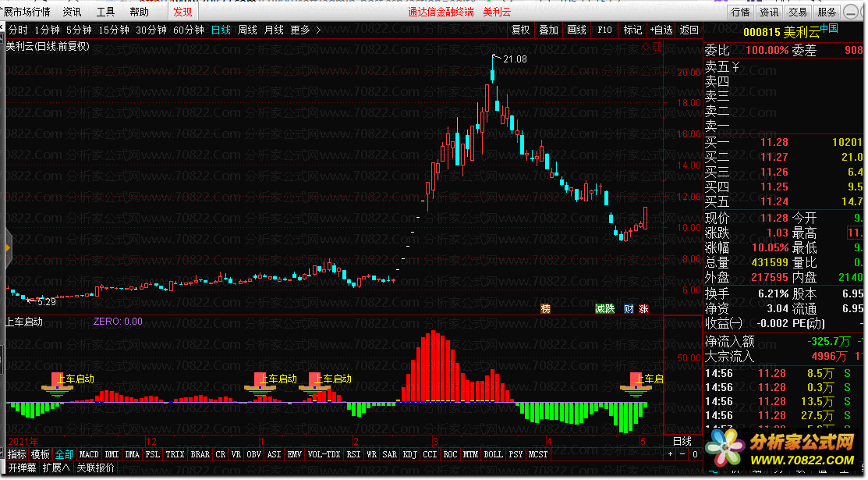Select the BOLL indicator
The image size is (868, 480).
[x=493, y=454]
